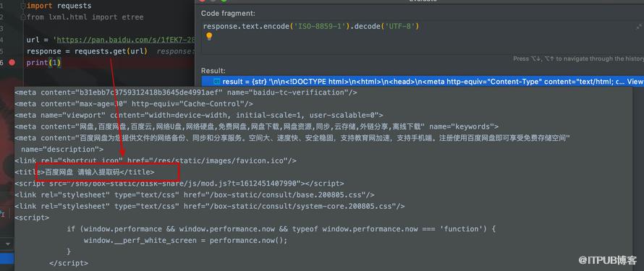
Task: Collapse the import requests fold marker
Action: (24, 7)
